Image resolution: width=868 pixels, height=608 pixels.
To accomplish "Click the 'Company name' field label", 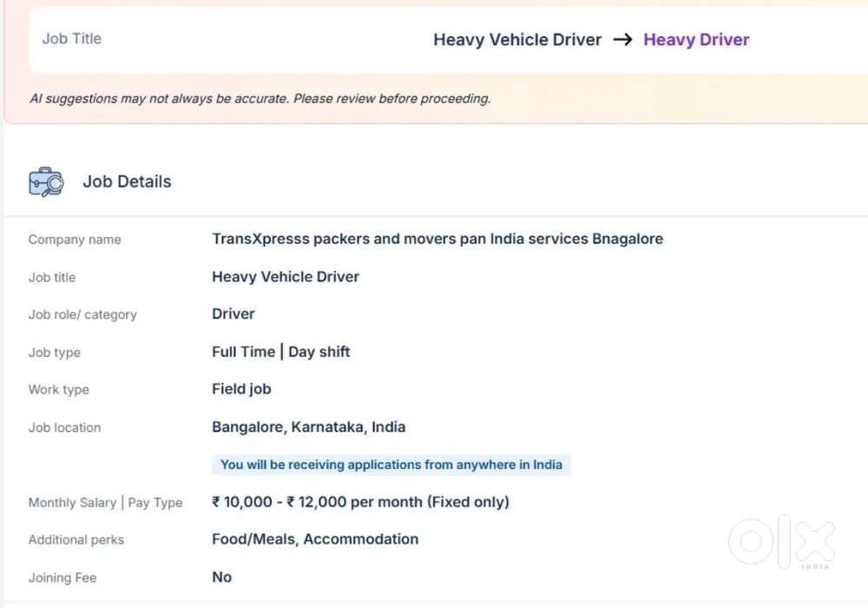I will coord(75,240).
